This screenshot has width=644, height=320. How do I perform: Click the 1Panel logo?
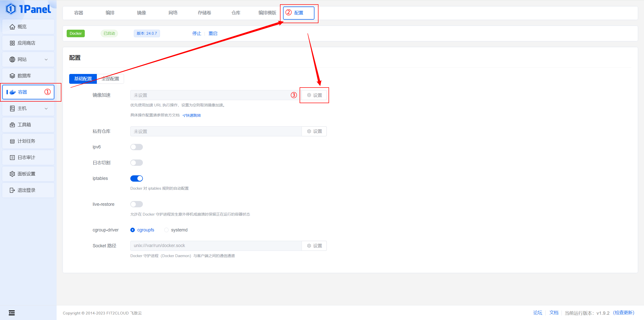coord(28,9)
